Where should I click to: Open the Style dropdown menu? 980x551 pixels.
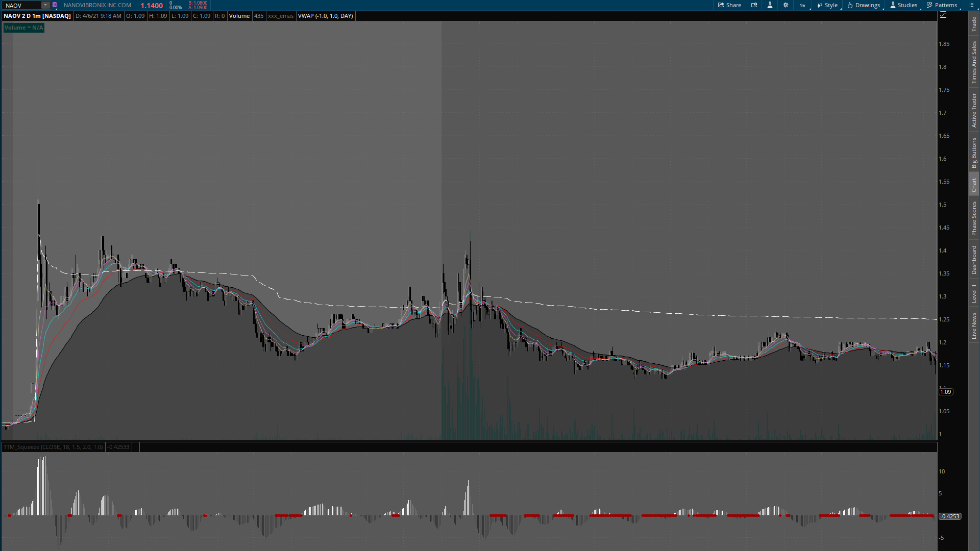pyautogui.click(x=827, y=5)
